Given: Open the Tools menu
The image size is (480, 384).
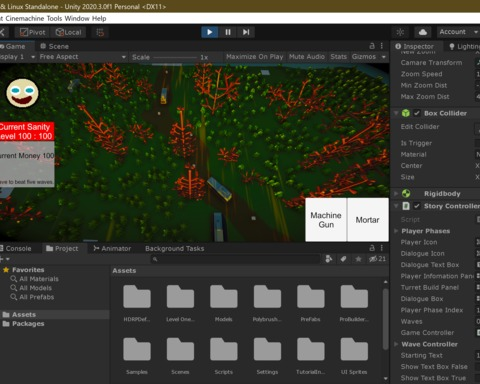Looking at the screenshot, I should pos(54,18).
